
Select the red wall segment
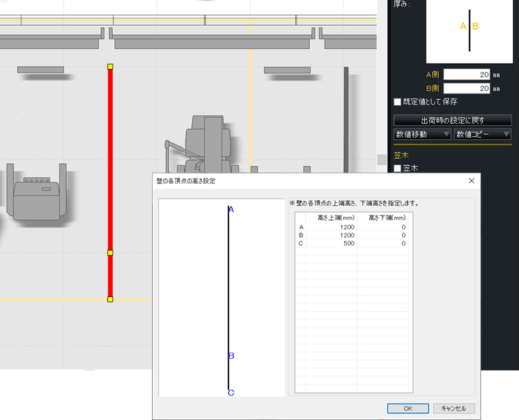[x=110, y=163]
